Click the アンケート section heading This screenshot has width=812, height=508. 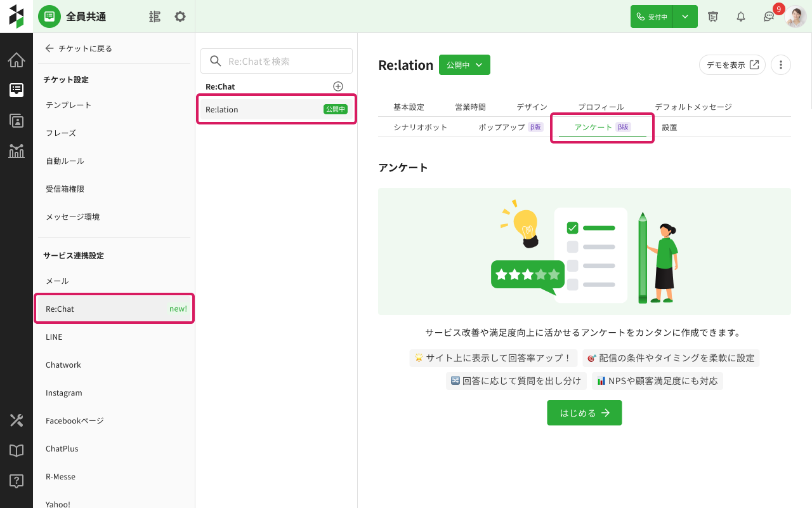[403, 168]
